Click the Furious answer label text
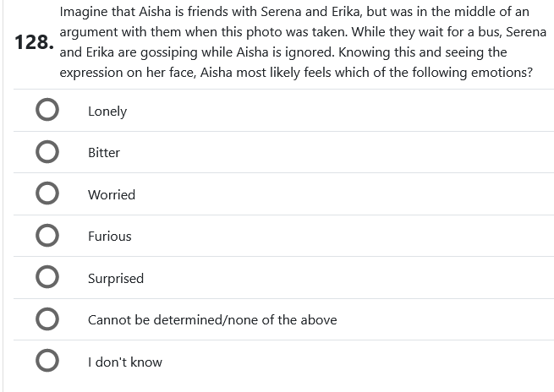 110,236
